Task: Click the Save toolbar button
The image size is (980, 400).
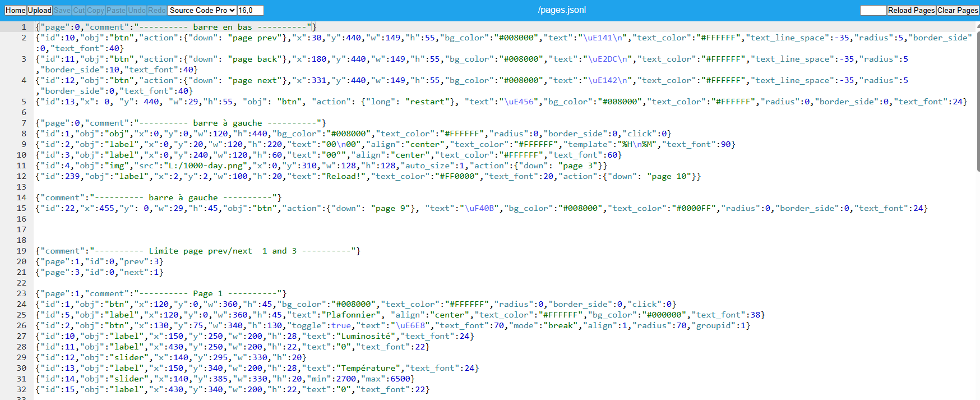Action: point(62,10)
